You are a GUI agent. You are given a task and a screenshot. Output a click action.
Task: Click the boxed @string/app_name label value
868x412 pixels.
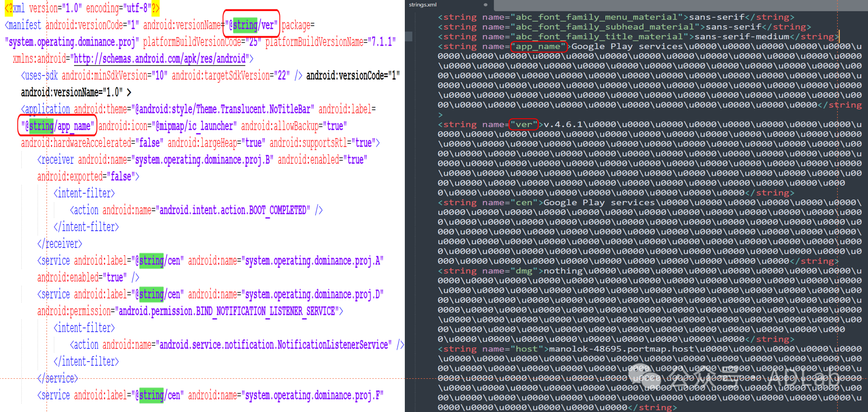[57, 126]
